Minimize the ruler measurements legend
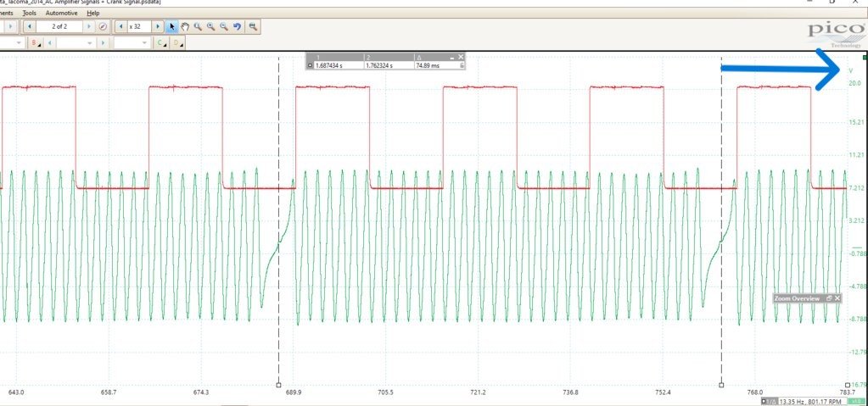The width and height of the screenshot is (868, 406). (x=451, y=57)
